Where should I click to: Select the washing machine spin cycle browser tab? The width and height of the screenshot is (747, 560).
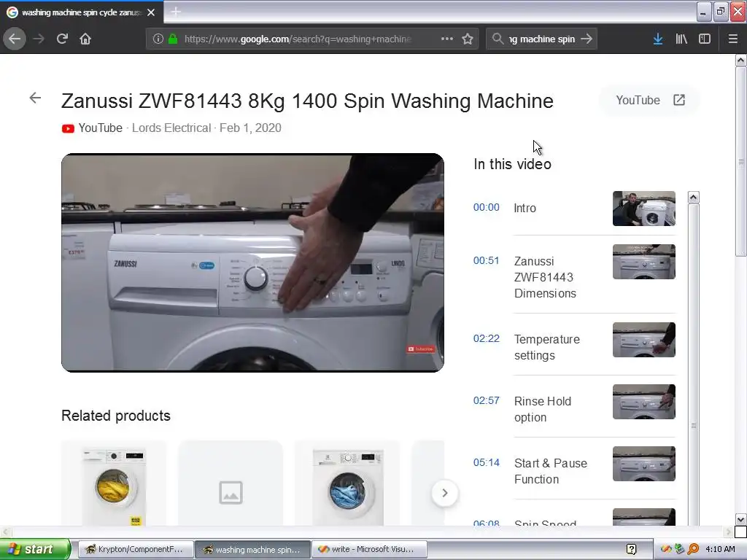82,12
